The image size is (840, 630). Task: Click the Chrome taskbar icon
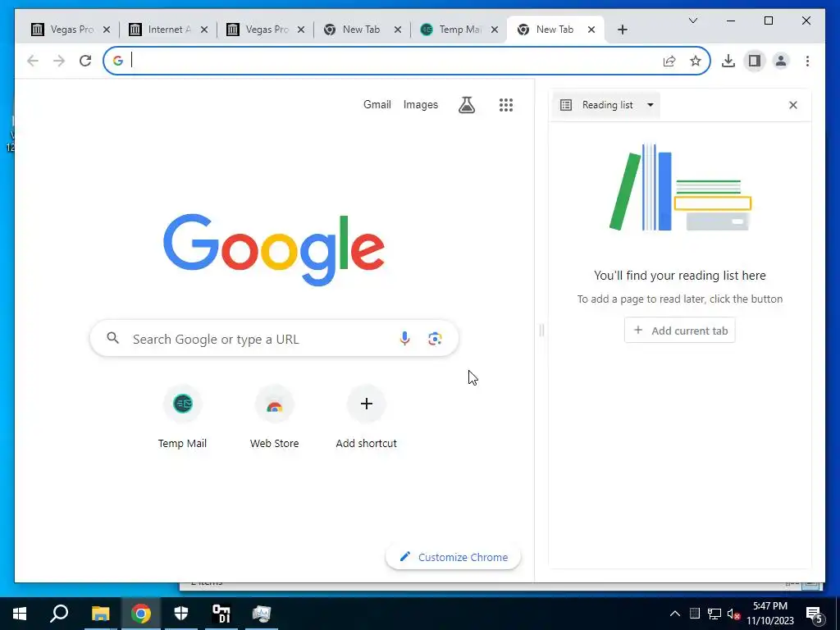[x=141, y=614]
